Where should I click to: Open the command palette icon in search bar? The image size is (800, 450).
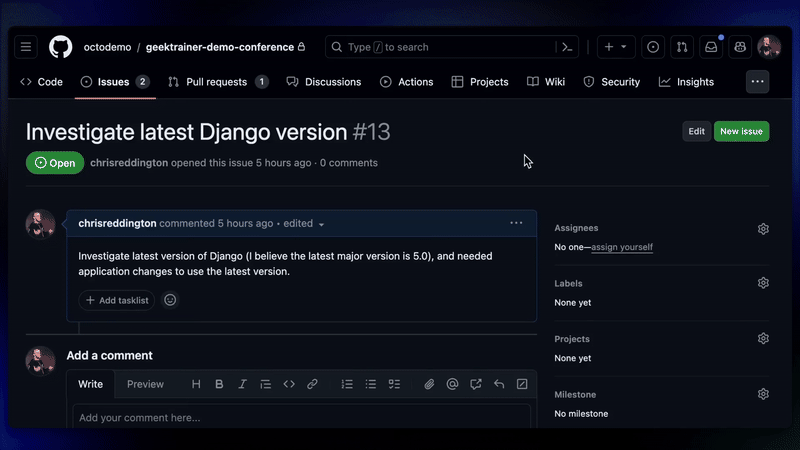click(x=567, y=47)
